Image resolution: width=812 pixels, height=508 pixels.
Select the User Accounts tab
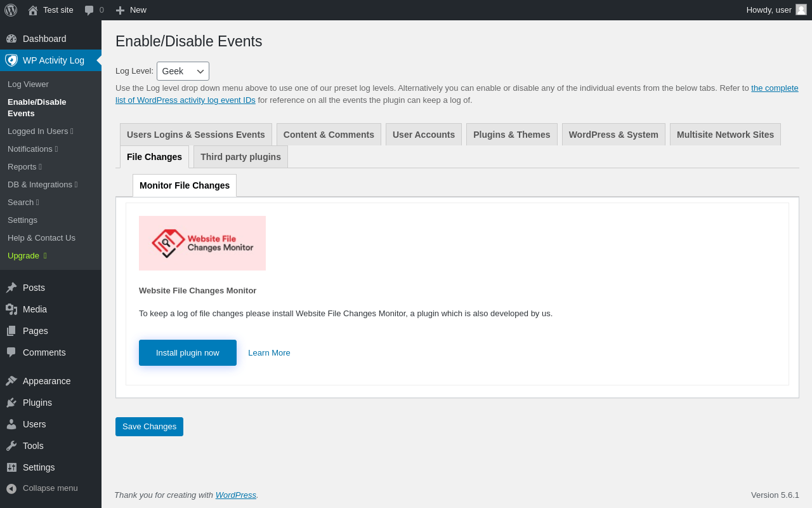pos(423,135)
